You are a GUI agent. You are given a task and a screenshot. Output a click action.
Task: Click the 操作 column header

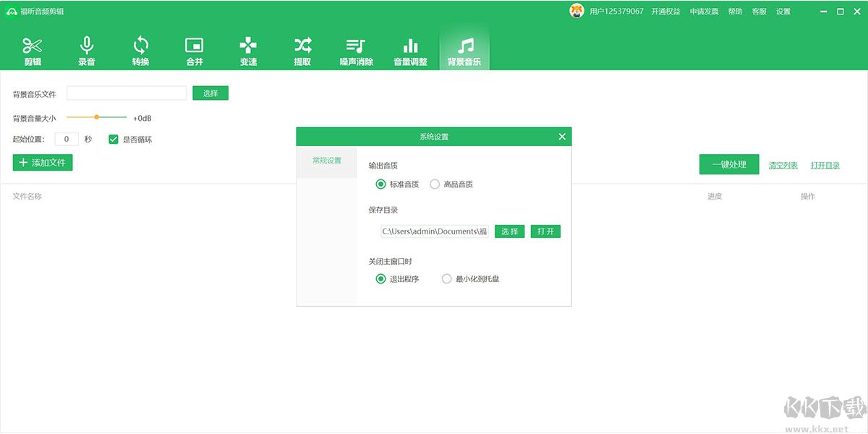[x=808, y=196]
